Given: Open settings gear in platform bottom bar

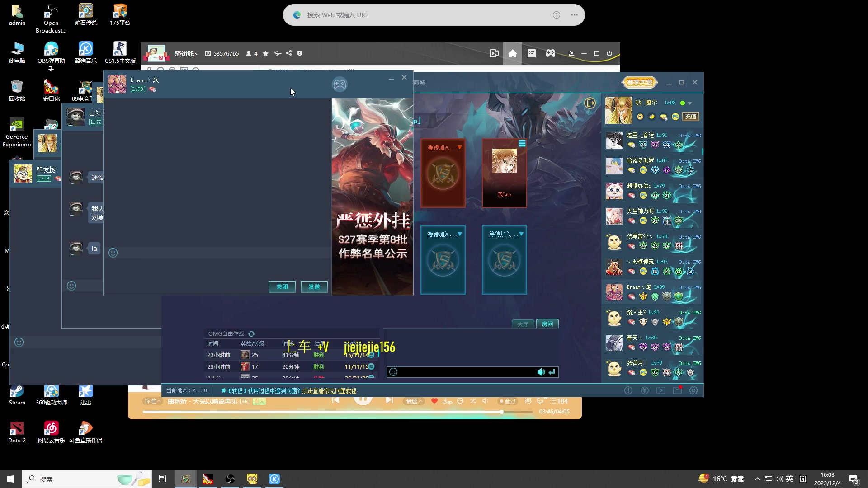Looking at the screenshot, I should [693, 390].
